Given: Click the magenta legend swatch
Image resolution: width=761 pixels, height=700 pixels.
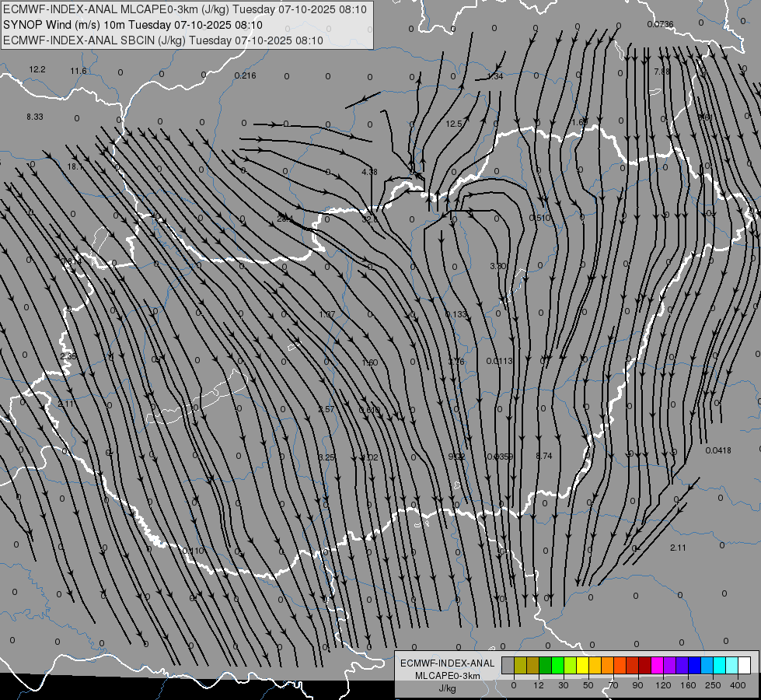Looking at the screenshot, I should (x=657, y=665).
